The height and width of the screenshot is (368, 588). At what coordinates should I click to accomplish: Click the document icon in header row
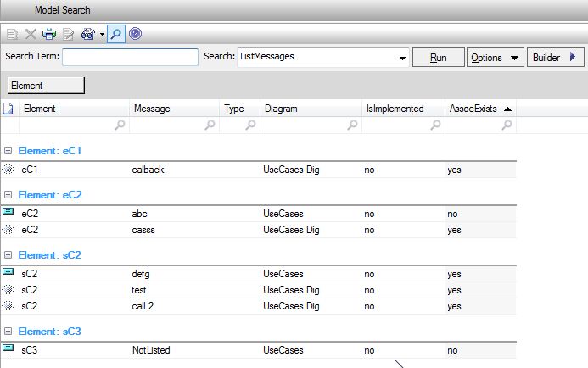pos(8,109)
